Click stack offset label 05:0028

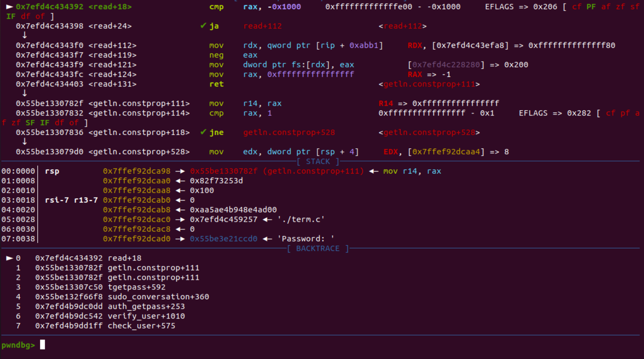(x=18, y=220)
